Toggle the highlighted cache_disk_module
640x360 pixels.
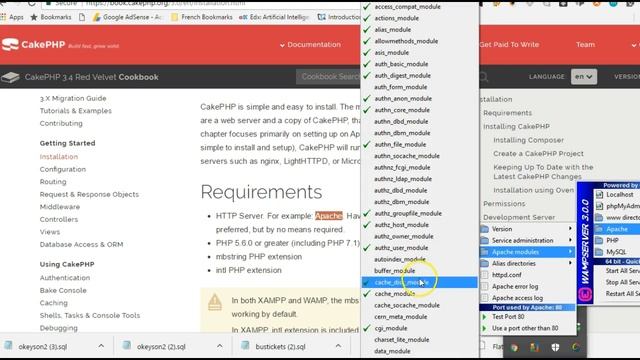(419, 282)
